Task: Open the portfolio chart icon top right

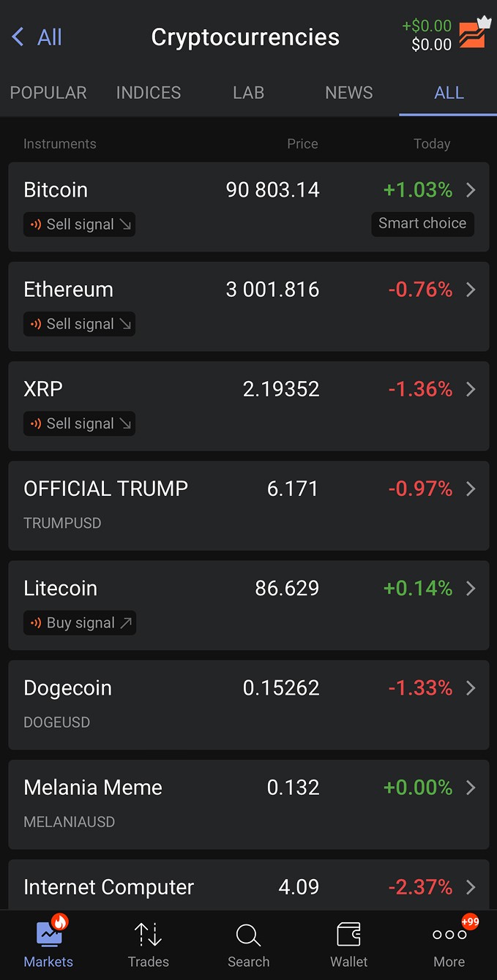Action: 477,34
